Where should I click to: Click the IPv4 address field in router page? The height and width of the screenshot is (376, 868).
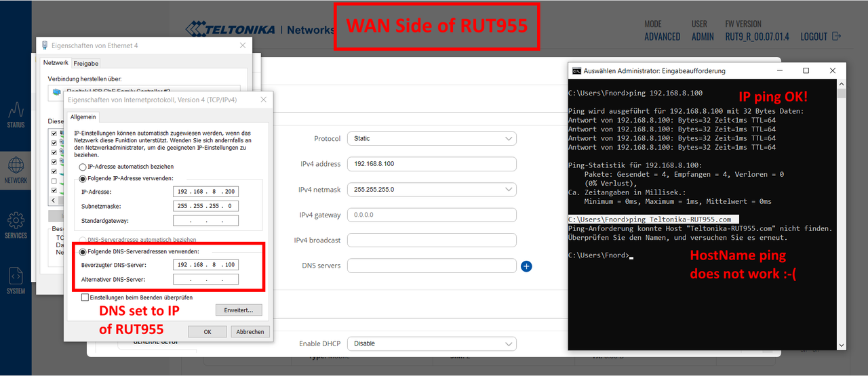point(431,164)
